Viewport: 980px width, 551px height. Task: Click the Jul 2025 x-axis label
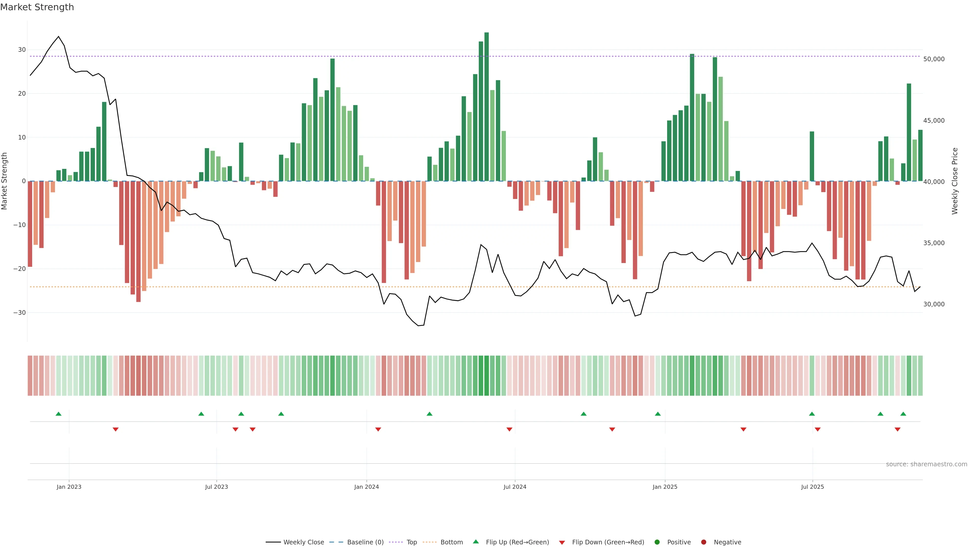click(x=812, y=487)
